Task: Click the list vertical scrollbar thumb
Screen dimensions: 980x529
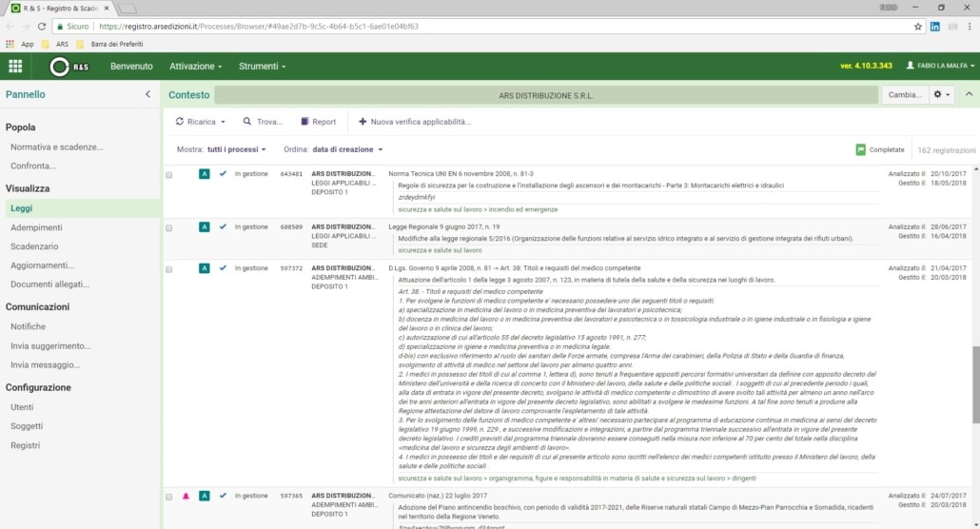Action: coord(975,384)
